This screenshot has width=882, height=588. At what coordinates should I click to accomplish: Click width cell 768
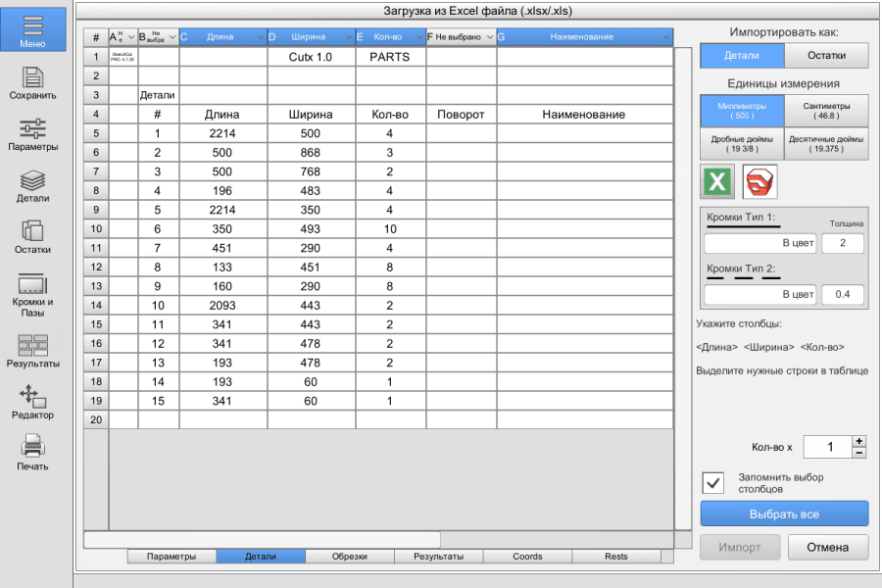click(x=312, y=171)
